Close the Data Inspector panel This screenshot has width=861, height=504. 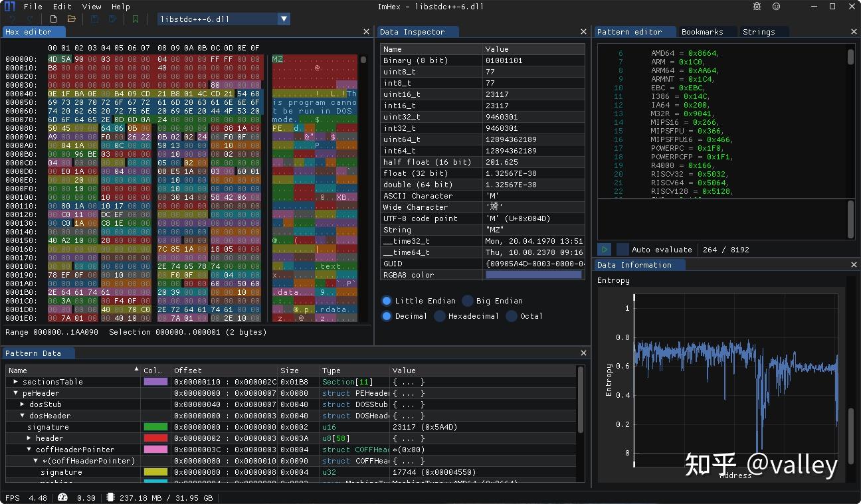tap(583, 31)
